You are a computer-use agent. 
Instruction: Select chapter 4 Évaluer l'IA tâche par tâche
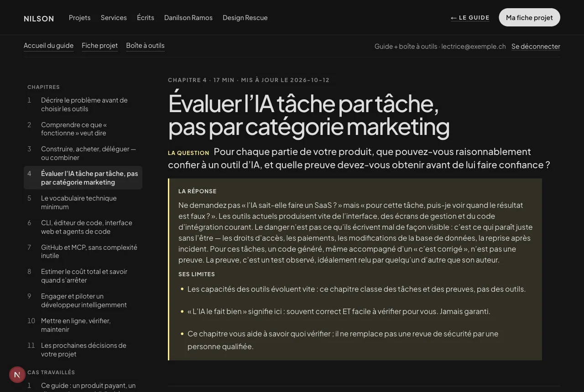pyautogui.click(x=83, y=178)
